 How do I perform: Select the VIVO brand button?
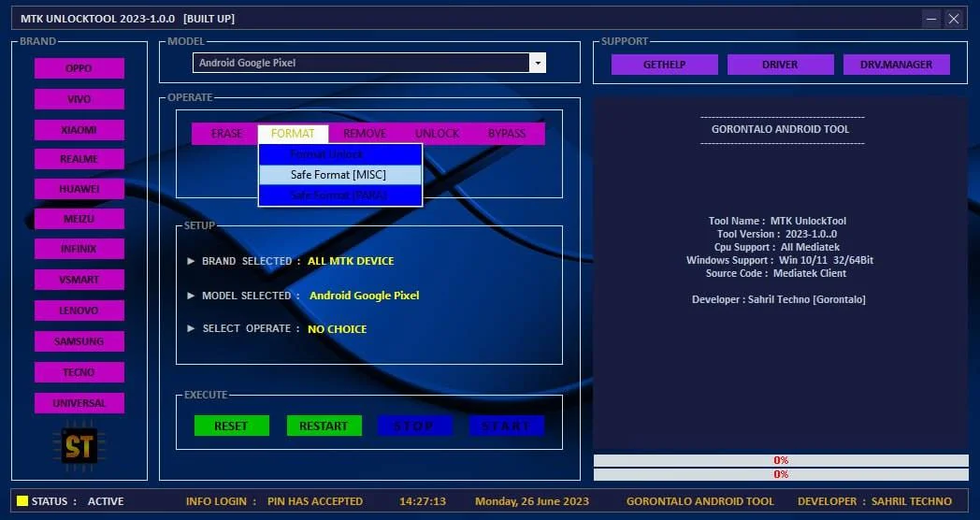79,99
